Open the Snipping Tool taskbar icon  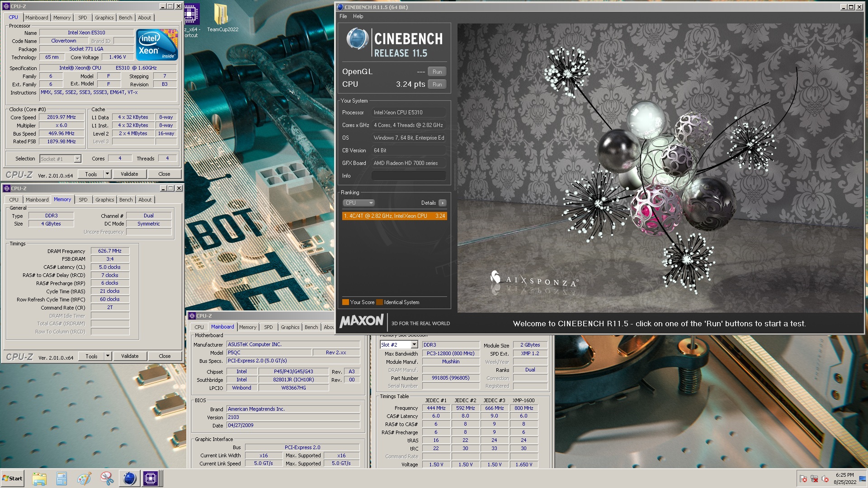point(107,479)
